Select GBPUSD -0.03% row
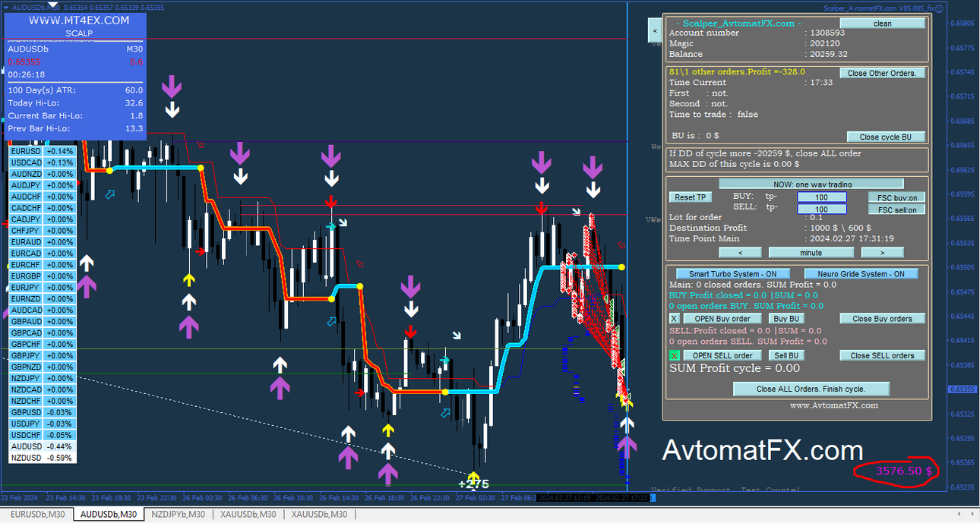Viewport: 980px width, 523px height. click(42, 413)
